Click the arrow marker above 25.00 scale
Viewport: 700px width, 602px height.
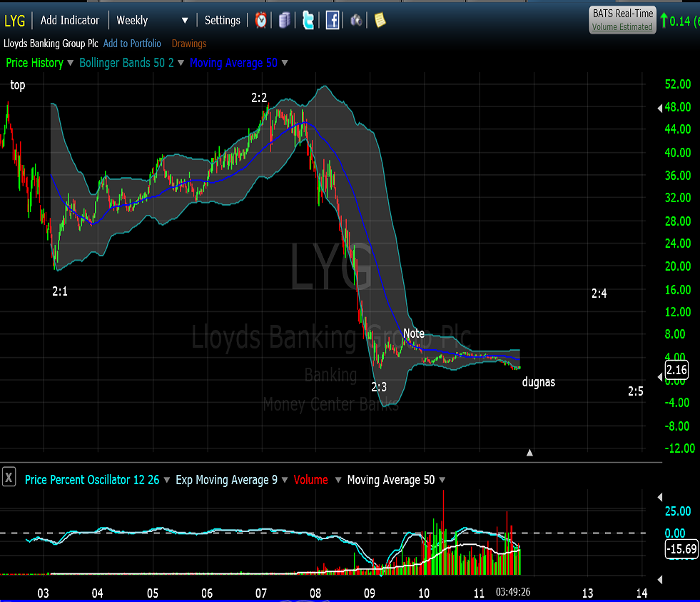point(660,497)
